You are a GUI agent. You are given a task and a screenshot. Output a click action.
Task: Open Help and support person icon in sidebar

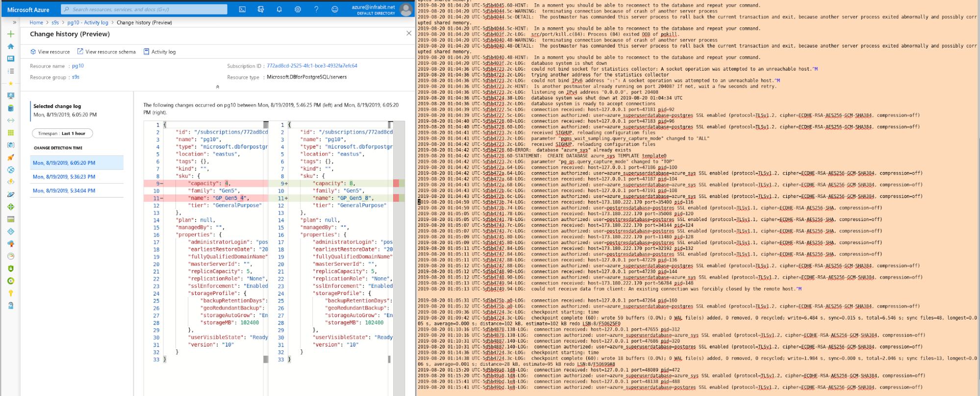[11, 305]
